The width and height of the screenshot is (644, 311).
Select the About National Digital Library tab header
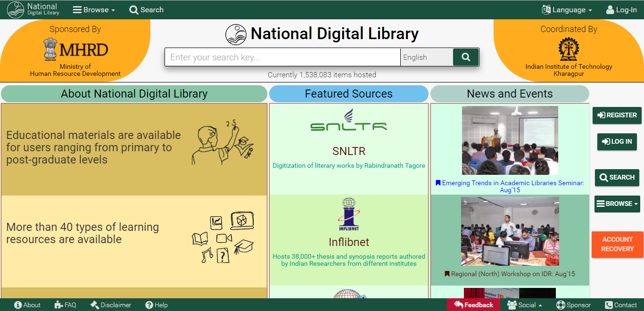point(134,94)
